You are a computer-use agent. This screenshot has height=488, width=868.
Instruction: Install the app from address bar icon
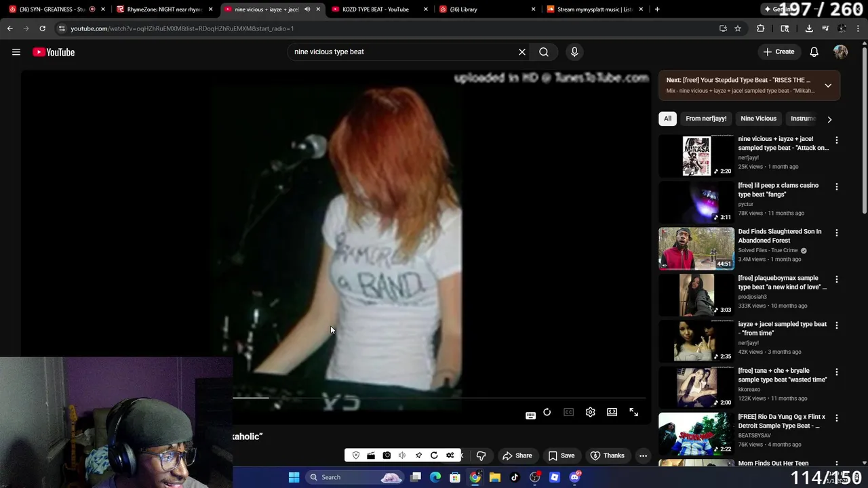click(x=723, y=28)
